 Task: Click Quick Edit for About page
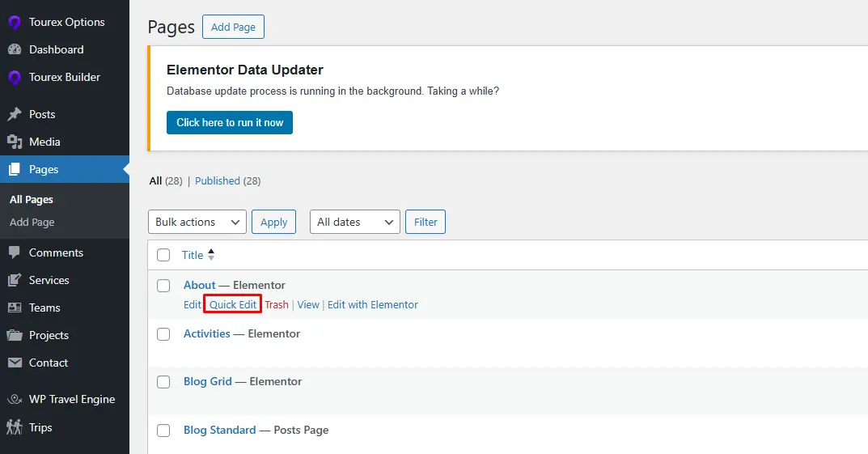pyautogui.click(x=232, y=305)
